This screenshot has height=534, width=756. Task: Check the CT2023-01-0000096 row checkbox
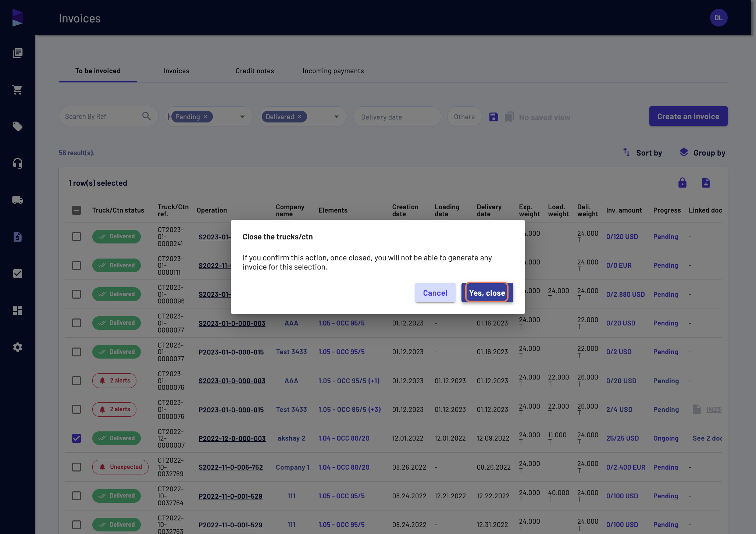(x=76, y=294)
